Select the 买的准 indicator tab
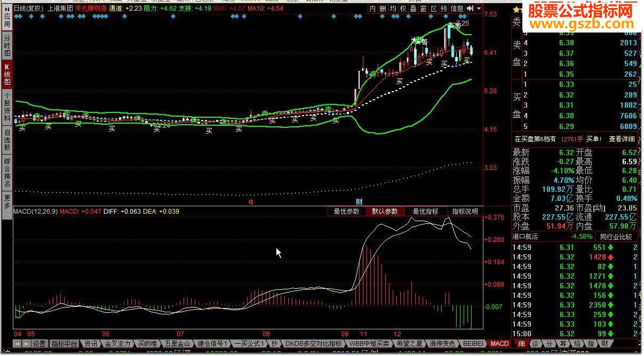 (x=147, y=344)
